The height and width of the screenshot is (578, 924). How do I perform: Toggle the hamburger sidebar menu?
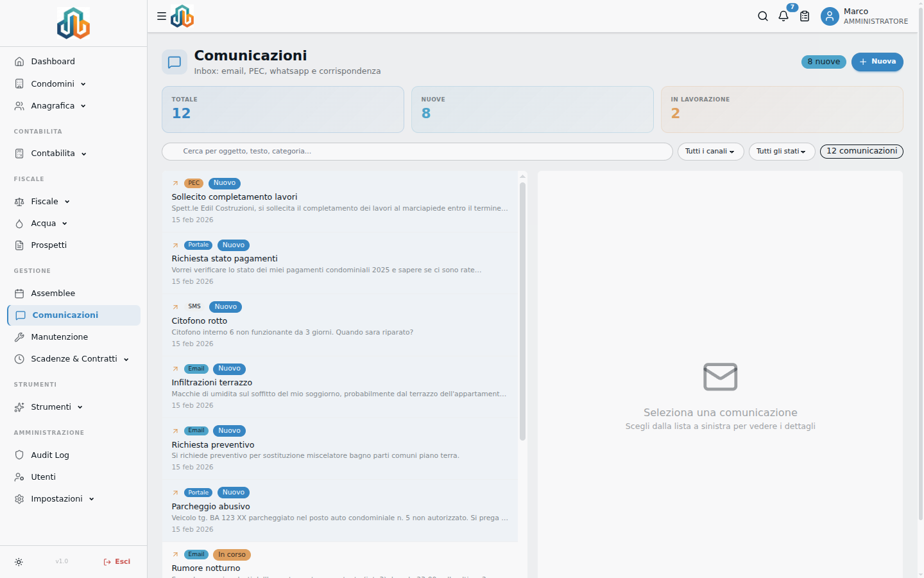[162, 16]
